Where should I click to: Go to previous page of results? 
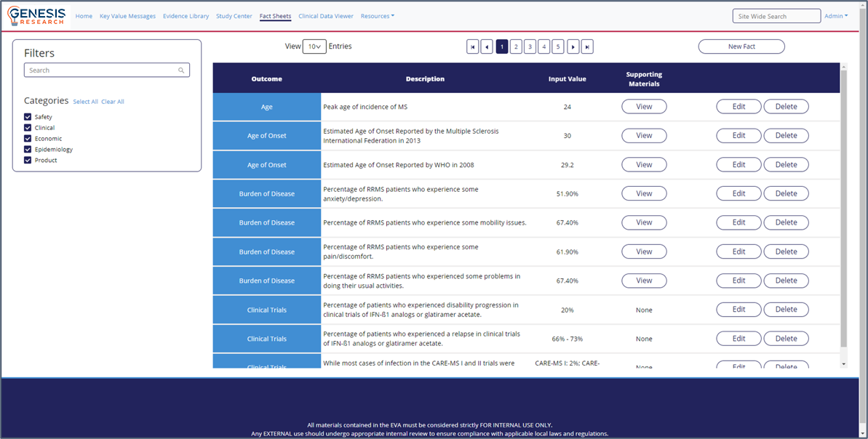pos(487,47)
